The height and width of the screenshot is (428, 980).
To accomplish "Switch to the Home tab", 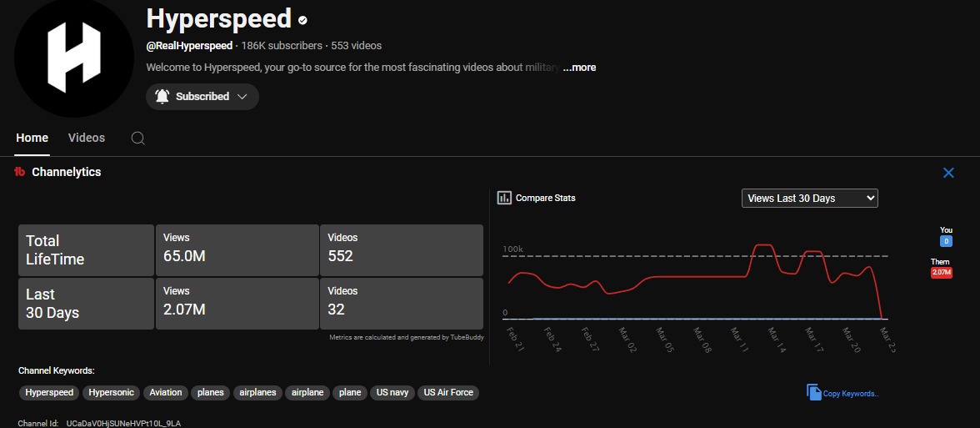I will click(x=32, y=138).
